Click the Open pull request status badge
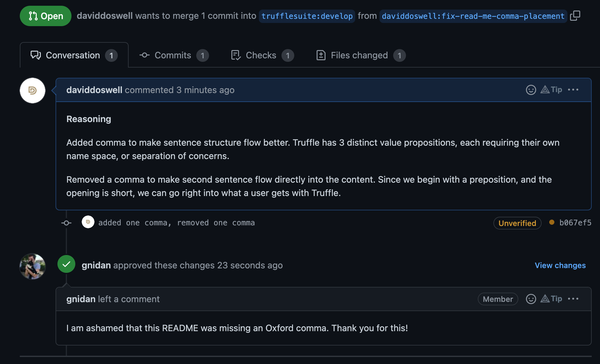 tap(45, 16)
